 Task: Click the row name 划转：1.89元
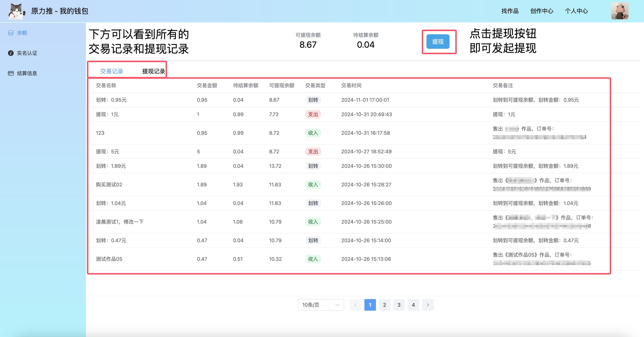coord(111,166)
